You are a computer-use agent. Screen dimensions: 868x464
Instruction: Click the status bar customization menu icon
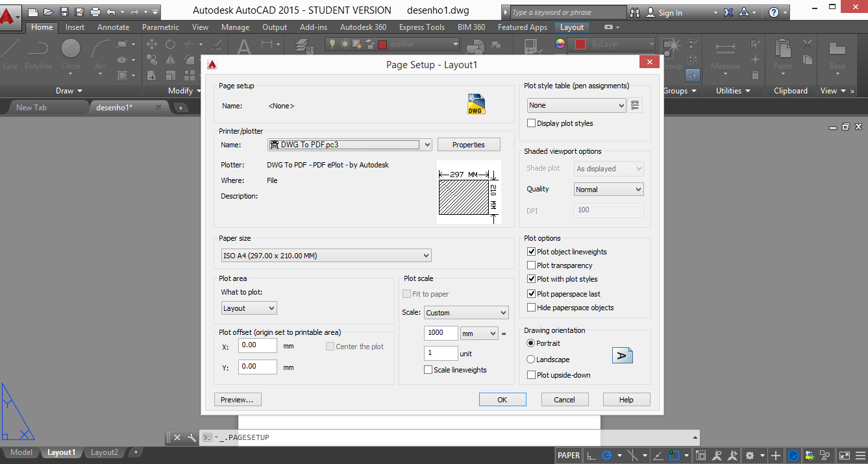[859, 456]
